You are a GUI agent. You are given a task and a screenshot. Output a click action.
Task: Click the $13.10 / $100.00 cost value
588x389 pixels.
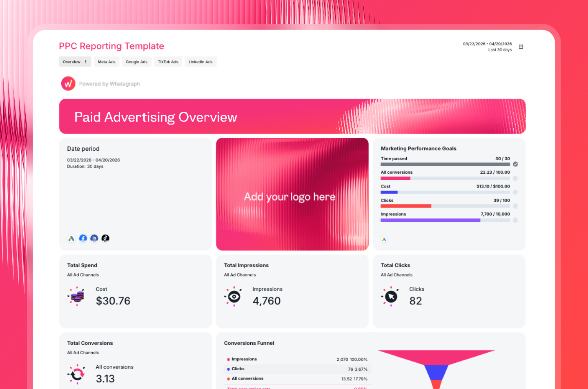tap(493, 186)
